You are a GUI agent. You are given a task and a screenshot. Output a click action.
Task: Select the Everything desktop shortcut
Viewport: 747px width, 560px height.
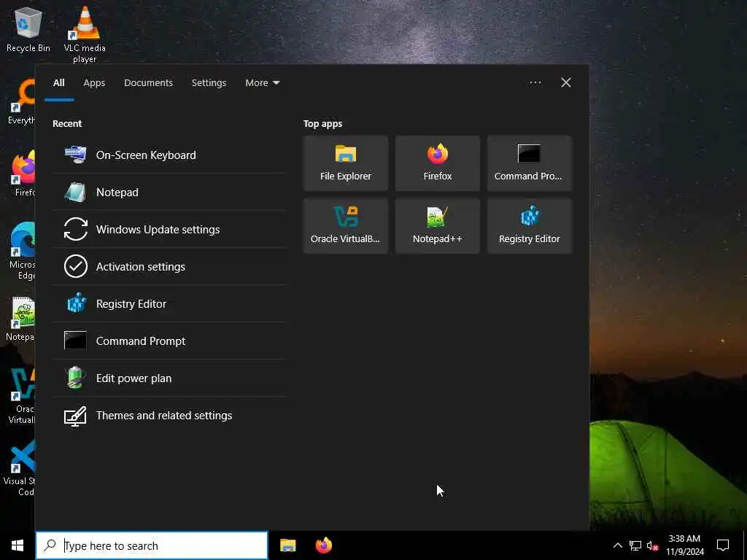pos(21,102)
